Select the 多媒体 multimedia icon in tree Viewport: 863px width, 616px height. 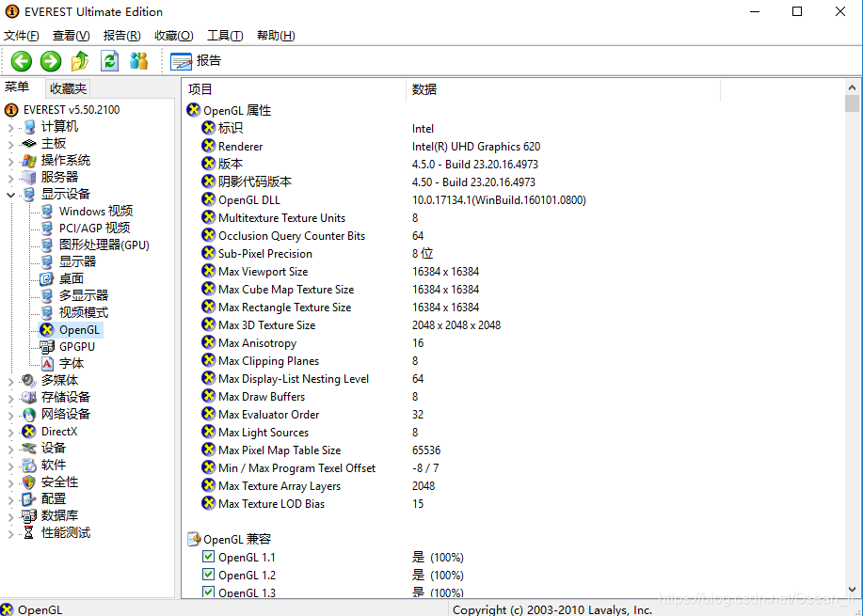(28, 381)
